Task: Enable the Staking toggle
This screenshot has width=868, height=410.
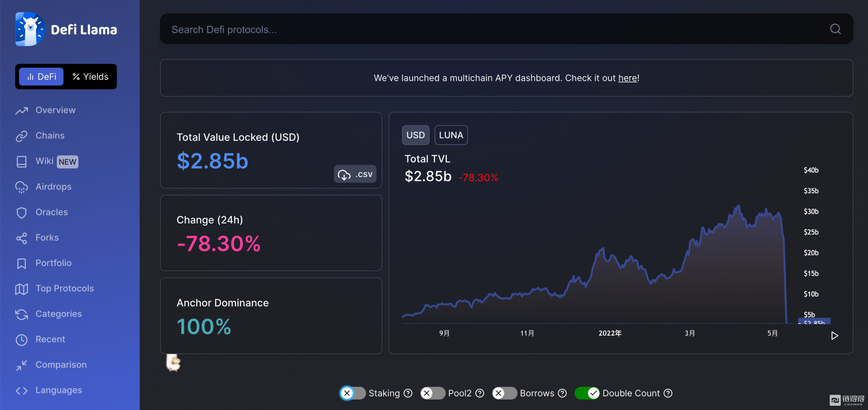Action: pyautogui.click(x=353, y=393)
